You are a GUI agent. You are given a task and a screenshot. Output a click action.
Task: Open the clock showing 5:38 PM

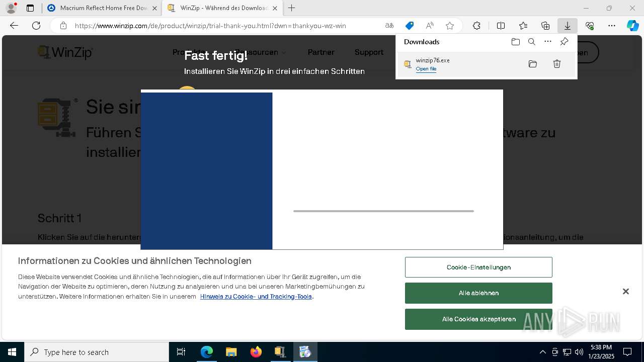(x=601, y=352)
